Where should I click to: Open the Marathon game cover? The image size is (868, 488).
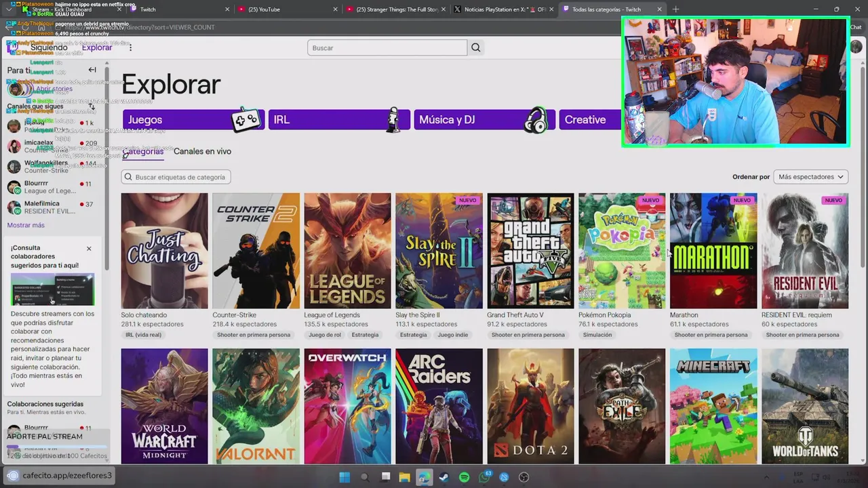(713, 251)
